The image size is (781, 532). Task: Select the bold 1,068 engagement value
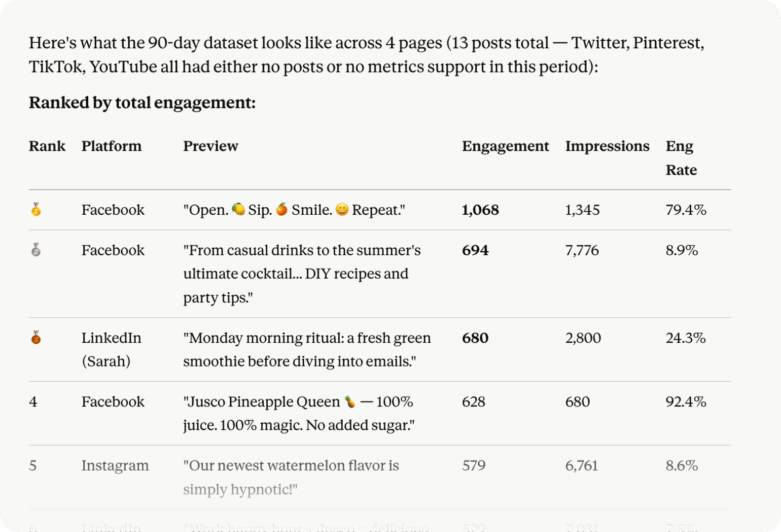480,210
